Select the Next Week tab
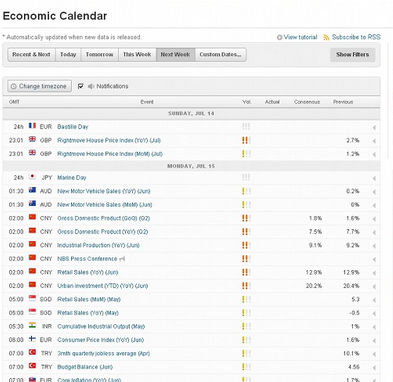Image resolution: width=393 pixels, height=382 pixels. [175, 54]
